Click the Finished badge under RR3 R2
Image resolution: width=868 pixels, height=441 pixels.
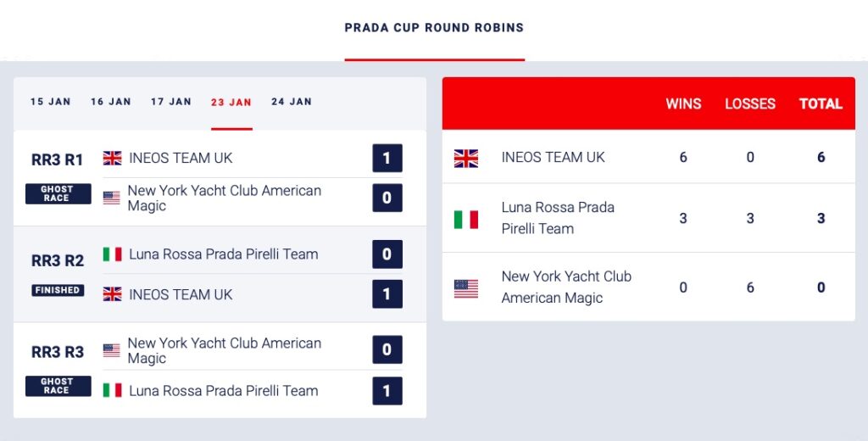coord(58,290)
